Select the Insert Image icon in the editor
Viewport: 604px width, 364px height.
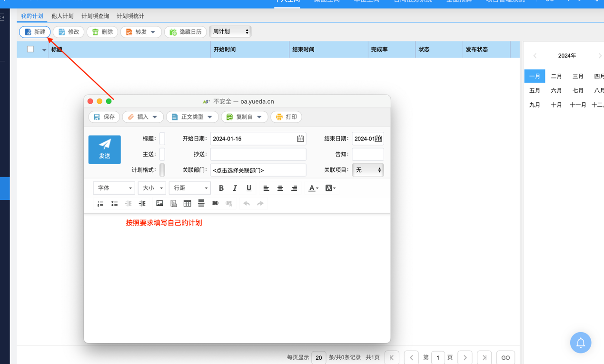(159, 203)
